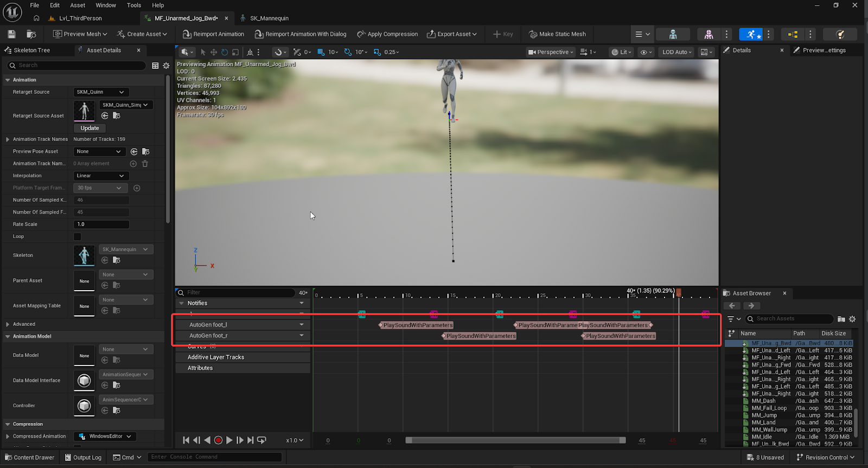This screenshot has width=868, height=468.
Task: Open the Asset Browser settings gear
Action: 852,319
